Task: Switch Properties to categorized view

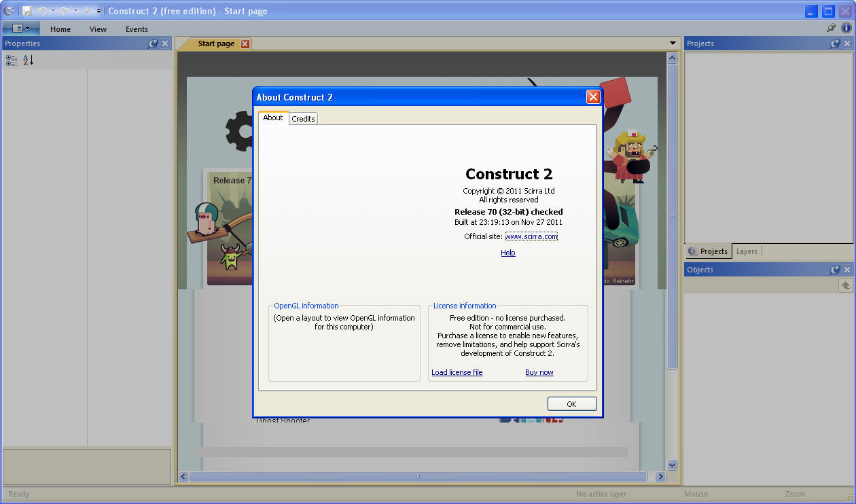Action: [12, 60]
